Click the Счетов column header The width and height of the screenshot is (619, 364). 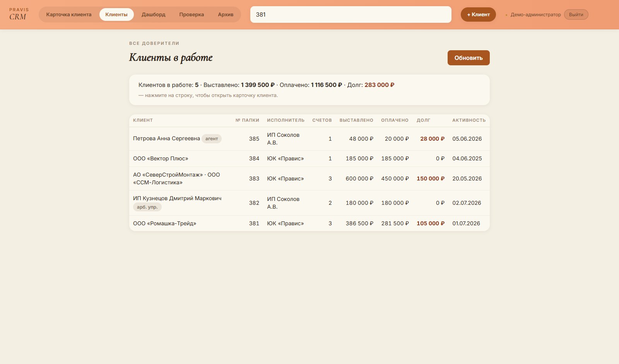pos(322,120)
